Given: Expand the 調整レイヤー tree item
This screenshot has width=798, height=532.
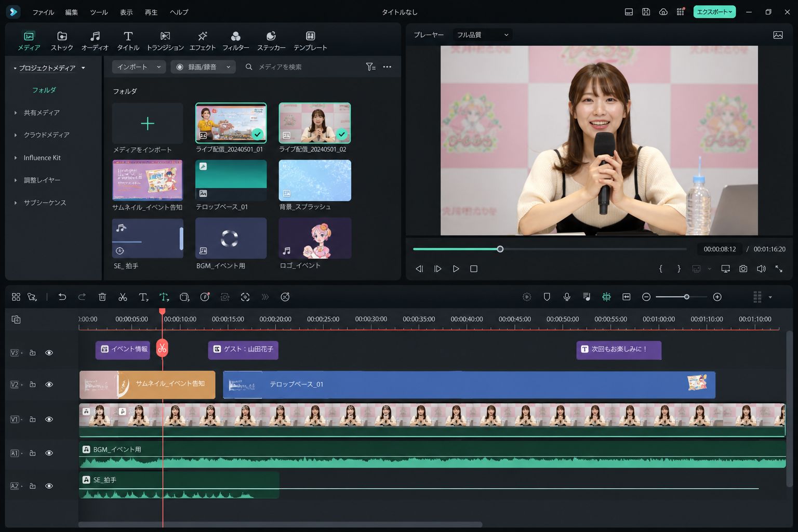Looking at the screenshot, I should click(16, 180).
